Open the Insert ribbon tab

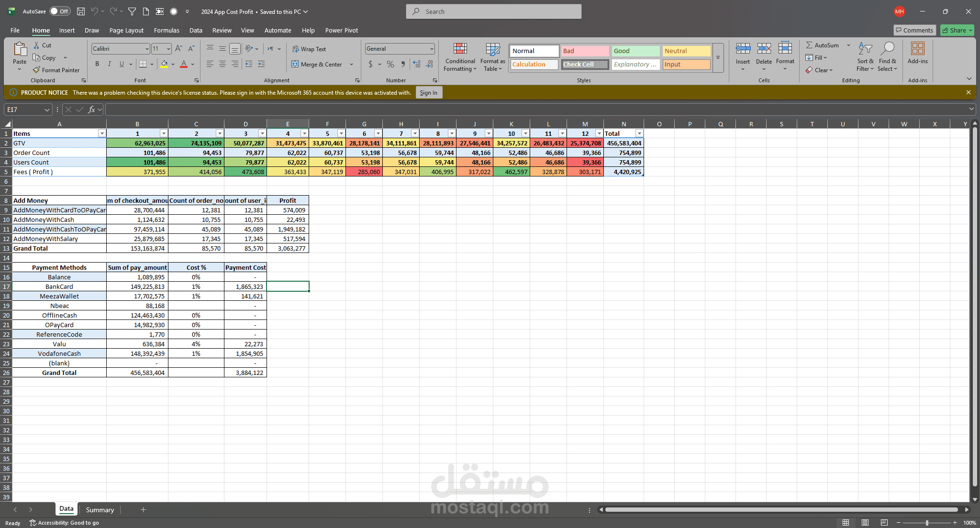67,30
